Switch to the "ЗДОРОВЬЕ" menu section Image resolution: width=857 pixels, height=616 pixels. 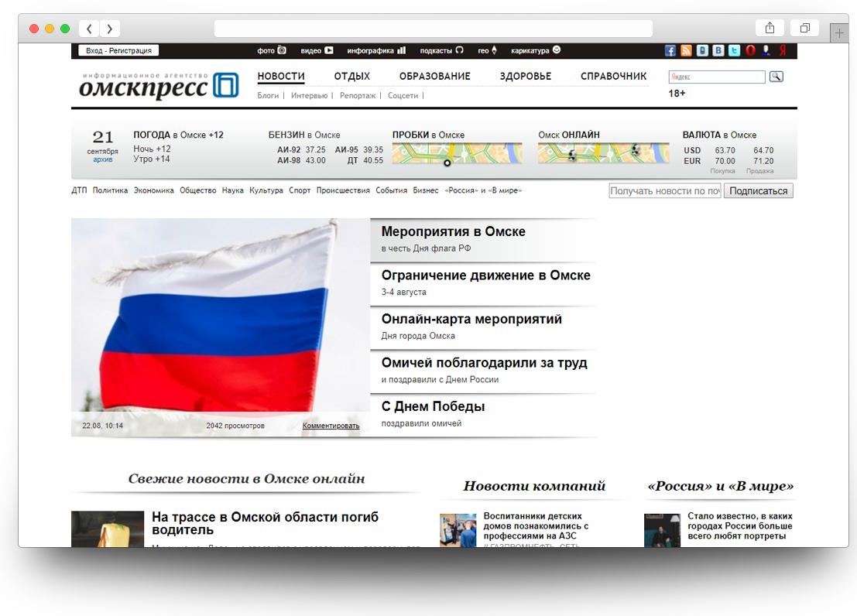point(526,77)
